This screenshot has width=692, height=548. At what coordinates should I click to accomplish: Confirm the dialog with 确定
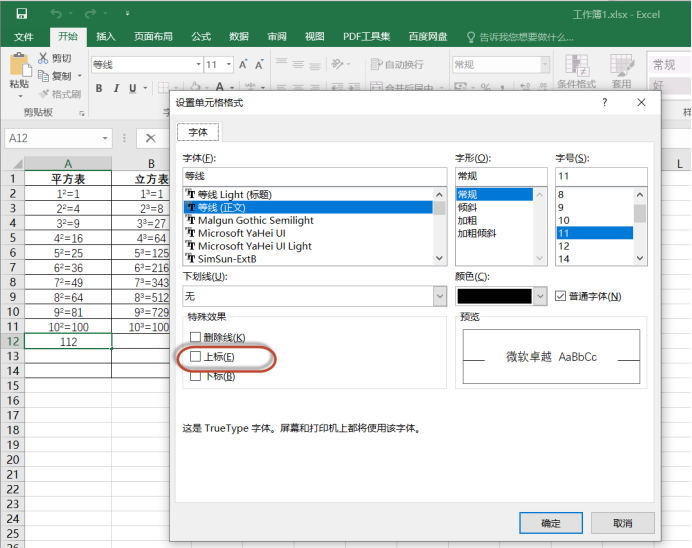551,523
